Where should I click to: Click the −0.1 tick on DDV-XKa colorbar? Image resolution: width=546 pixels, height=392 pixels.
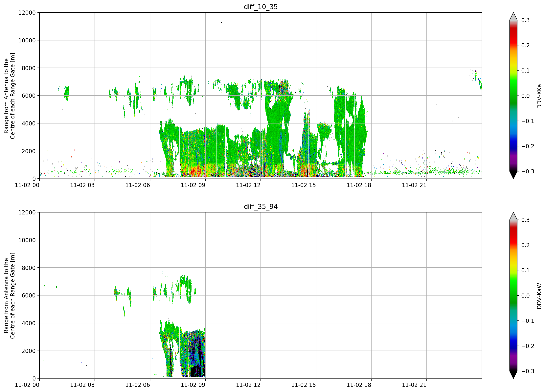(528, 121)
